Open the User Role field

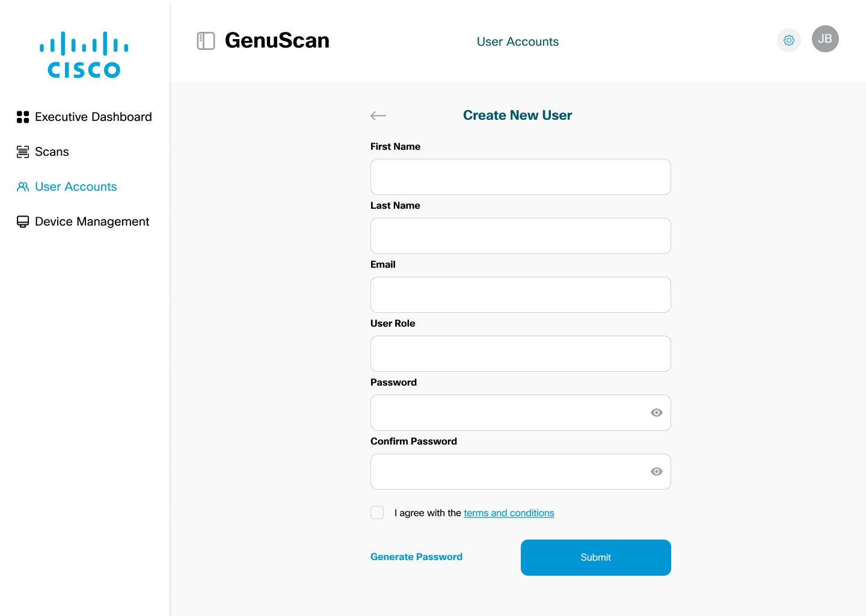click(x=520, y=354)
